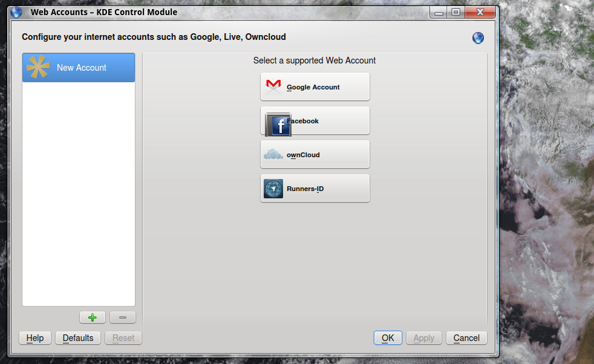
Task: Open Help for Web Accounts
Action: 35,338
